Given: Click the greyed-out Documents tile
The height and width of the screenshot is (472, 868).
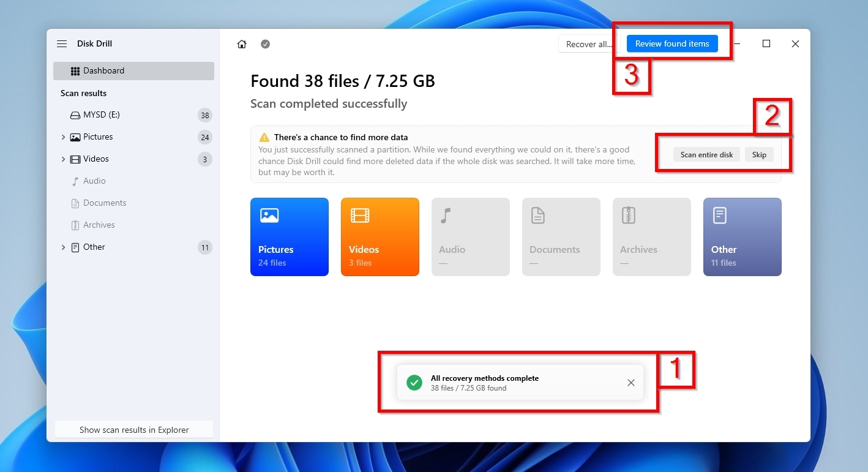Looking at the screenshot, I should [561, 237].
